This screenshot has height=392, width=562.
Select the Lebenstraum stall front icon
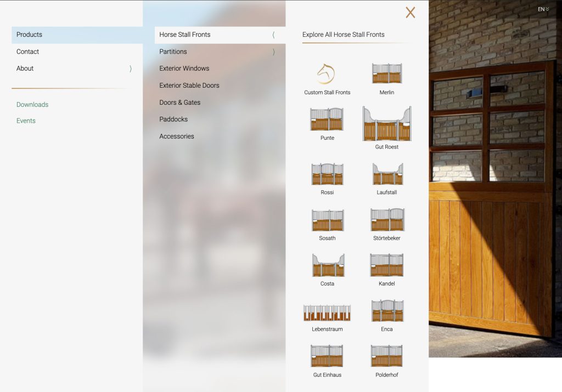point(327,313)
